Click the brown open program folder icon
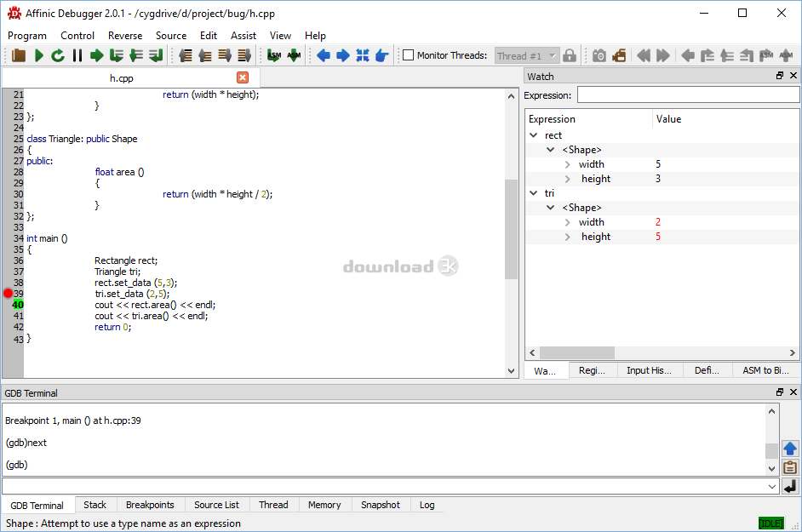Screen dimensions: 802x532 tap(19, 56)
